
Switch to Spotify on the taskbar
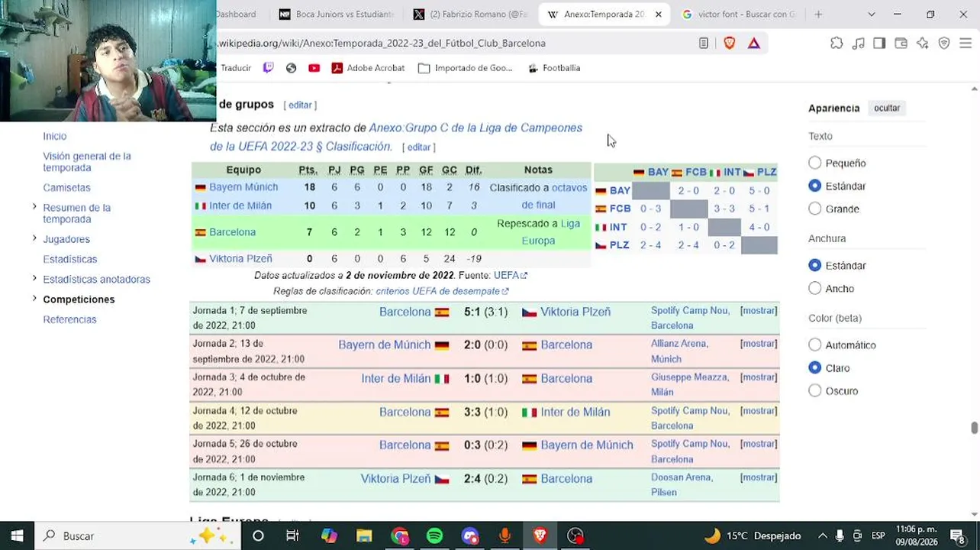pyautogui.click(x=434, y=535)
